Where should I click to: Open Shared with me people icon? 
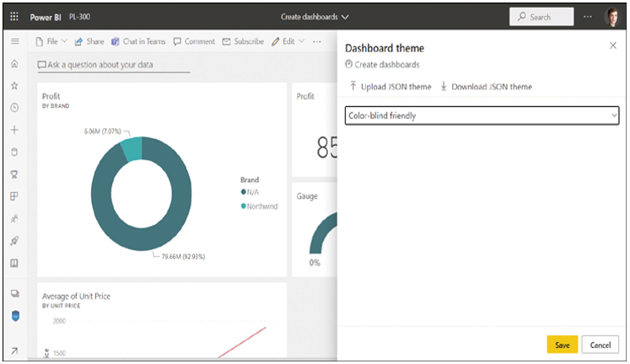14,219
